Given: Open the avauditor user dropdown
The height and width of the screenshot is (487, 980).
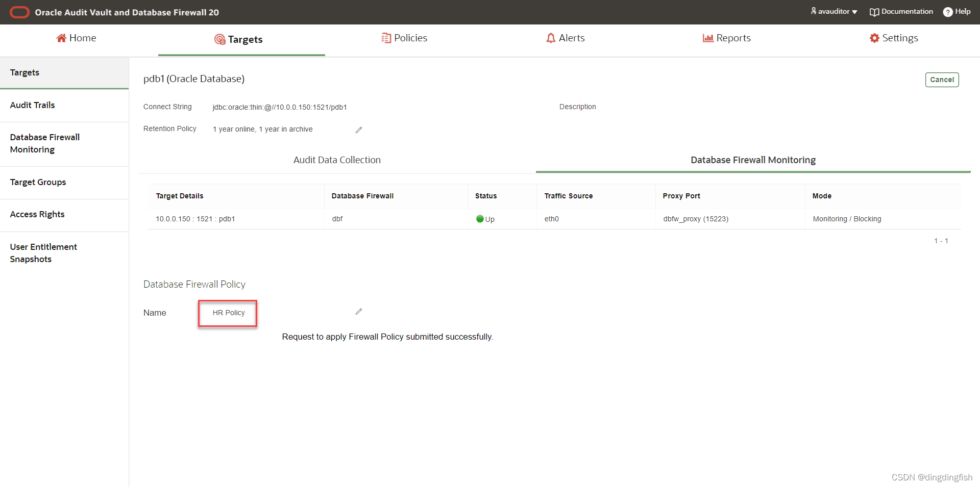Looking at the screenshot, I should pyautogui.click(x=834, y=11).
